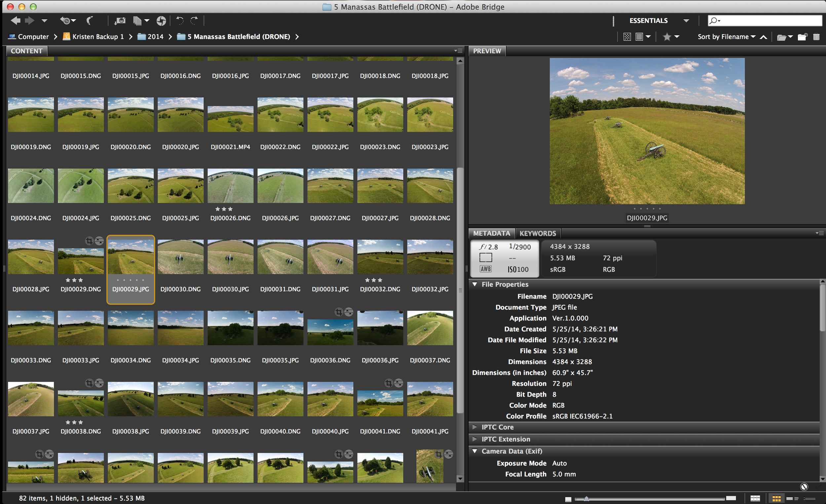
Task: Expand the IPTC Extension section
Action: coord(475,439)
